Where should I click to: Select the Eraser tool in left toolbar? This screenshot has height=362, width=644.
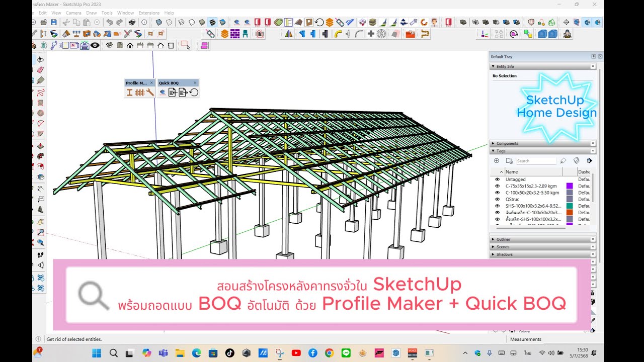[40, 70]
